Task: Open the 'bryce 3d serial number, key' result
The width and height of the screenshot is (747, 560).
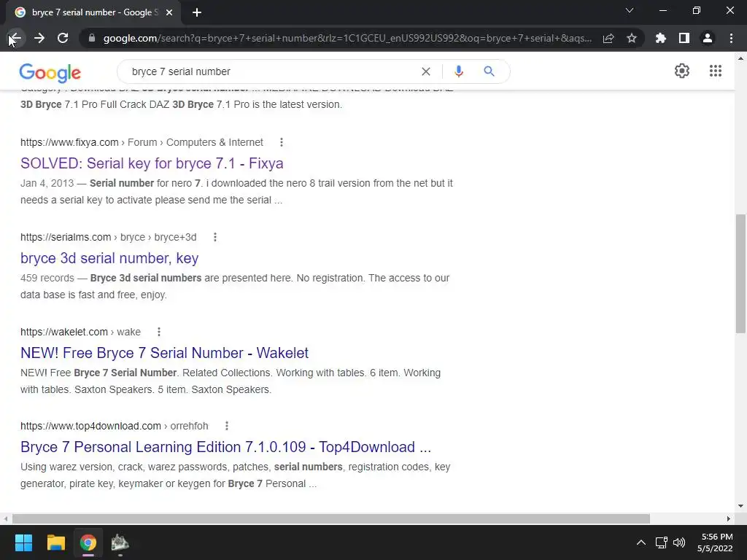Action: tap(109, 258)
